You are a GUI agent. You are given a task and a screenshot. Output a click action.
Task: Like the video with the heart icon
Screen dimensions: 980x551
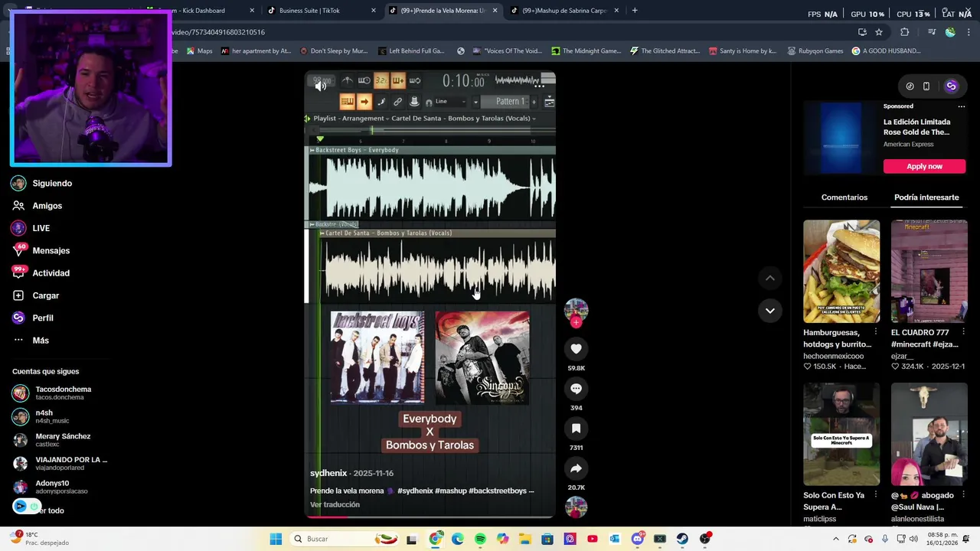click(x=576, y=349)
